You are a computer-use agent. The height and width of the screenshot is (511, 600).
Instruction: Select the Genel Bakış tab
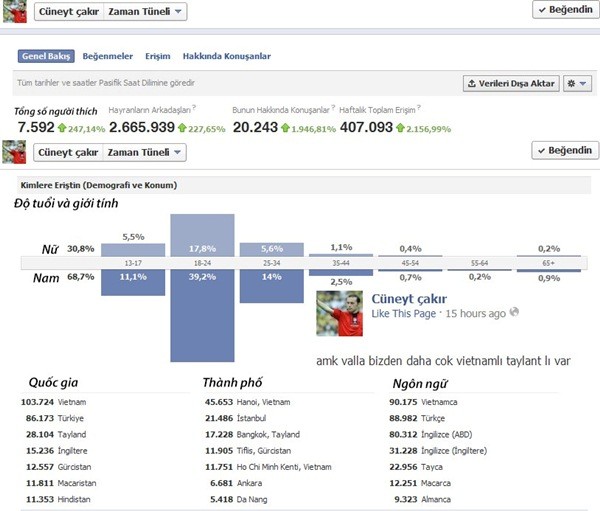pos(46,56)
